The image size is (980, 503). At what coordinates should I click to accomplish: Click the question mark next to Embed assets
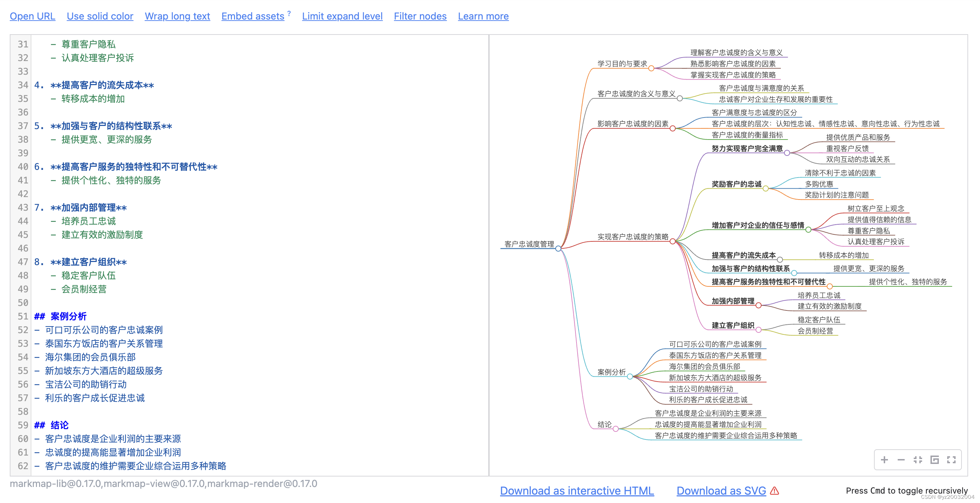pyautogui.click(x=289, y=14)
